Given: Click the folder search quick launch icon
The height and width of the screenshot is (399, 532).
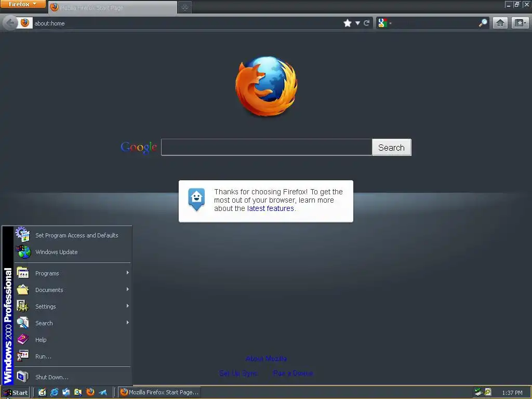Looking at the screenshot, I should coord(78,392).
